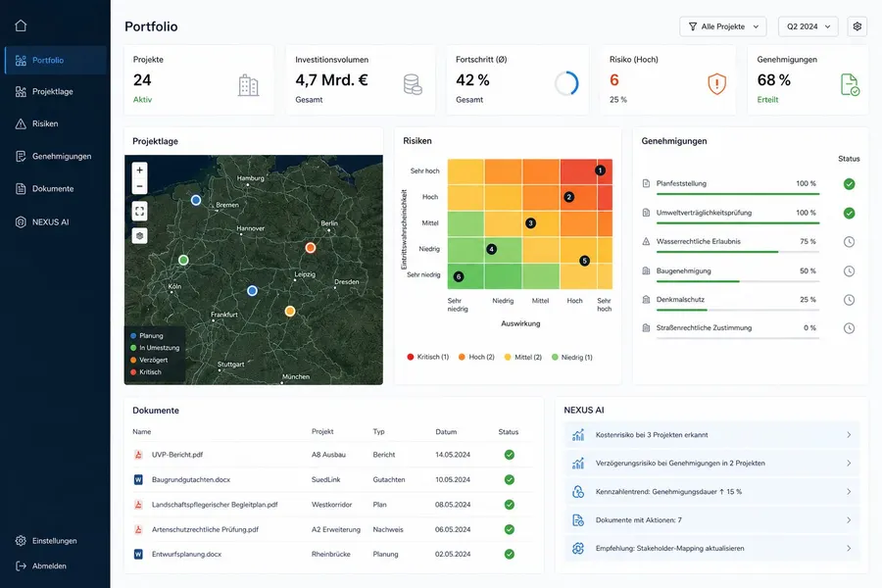Click risk marker 6 in matrix
Image resolution: width=882 pixels, height=588 pixels.
[459, 276]
